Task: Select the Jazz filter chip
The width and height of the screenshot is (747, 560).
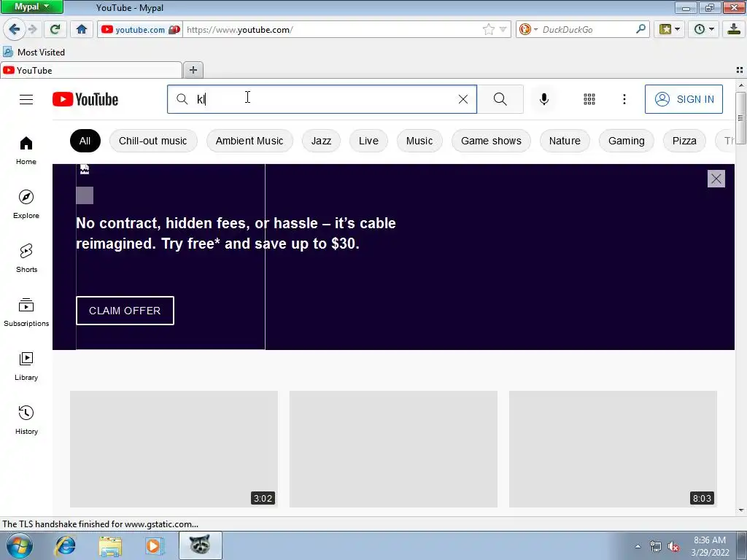Action: pyautogui.click(x=321, y=141)
